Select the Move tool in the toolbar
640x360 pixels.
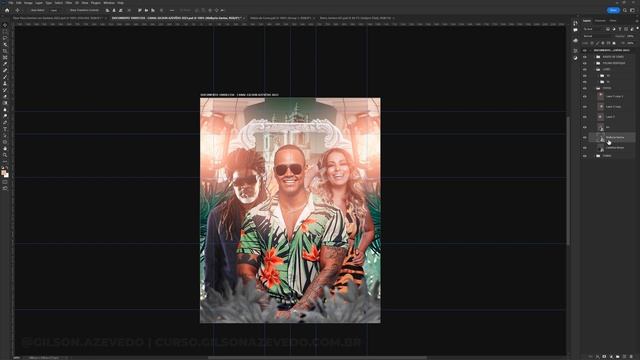tap(5, 25)
